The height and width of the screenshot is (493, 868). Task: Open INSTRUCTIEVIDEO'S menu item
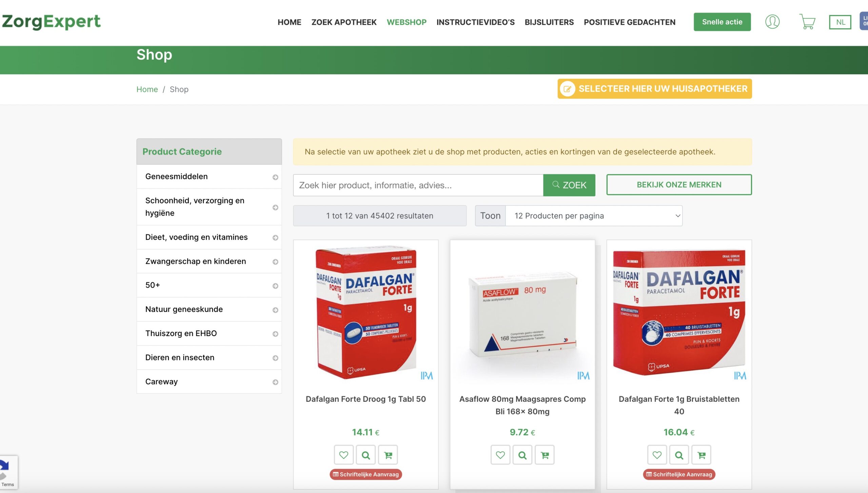(x=475, y=22)
